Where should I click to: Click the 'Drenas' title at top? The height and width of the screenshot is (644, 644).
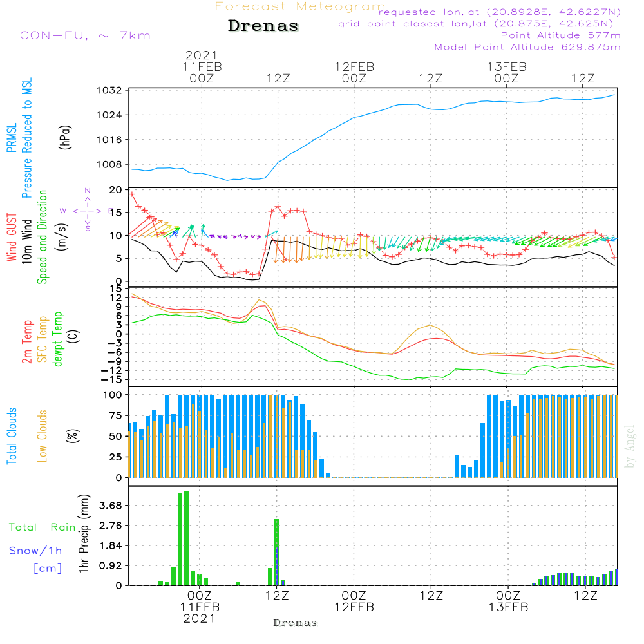click(263, 26)
